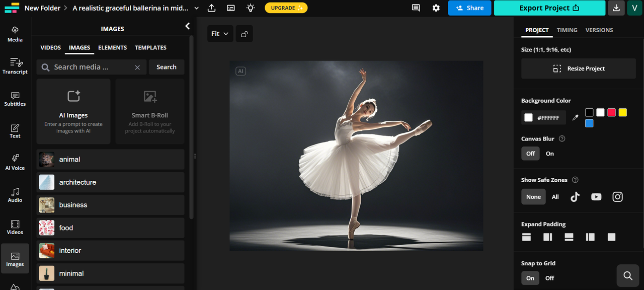
Task: Apply all-sides expand padding option
Action: click(x=611, y=237)
